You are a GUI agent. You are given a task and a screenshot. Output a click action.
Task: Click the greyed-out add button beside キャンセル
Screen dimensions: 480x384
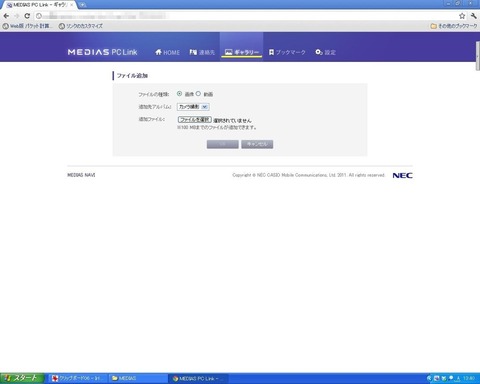[x=223, y=144]
